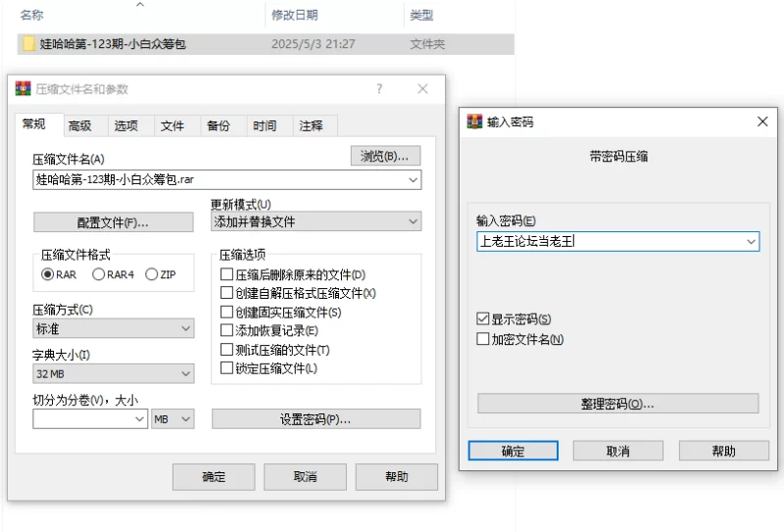Click the 浏览(B)... button
784x532 pixels.
point(385,156)
